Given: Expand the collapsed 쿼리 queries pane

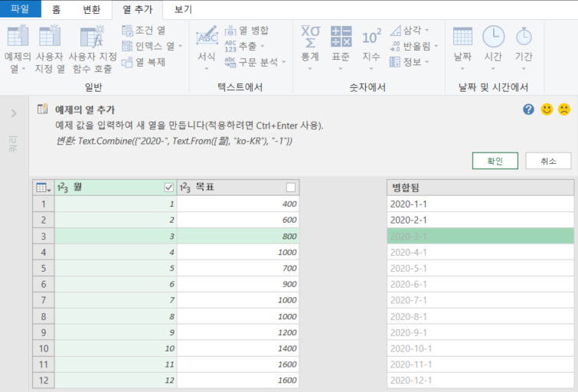Looking at the screenshot, I should point(14,113).
